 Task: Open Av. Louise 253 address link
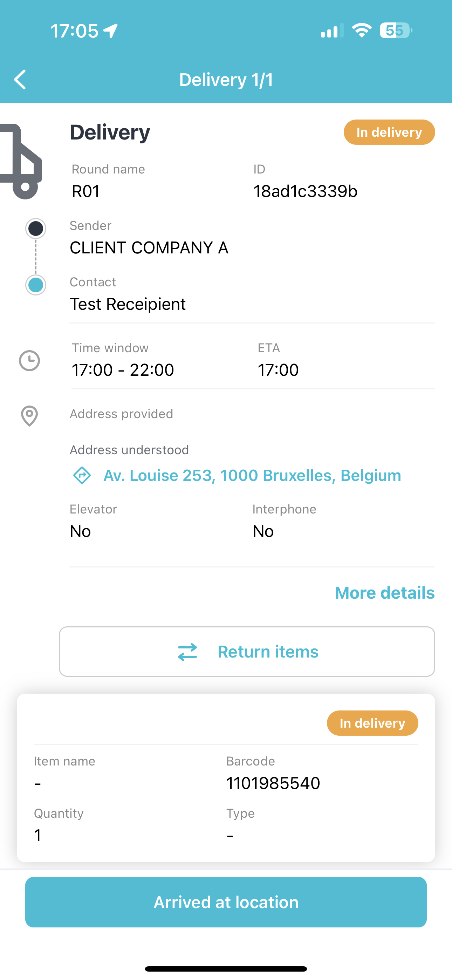coord(252,475)
